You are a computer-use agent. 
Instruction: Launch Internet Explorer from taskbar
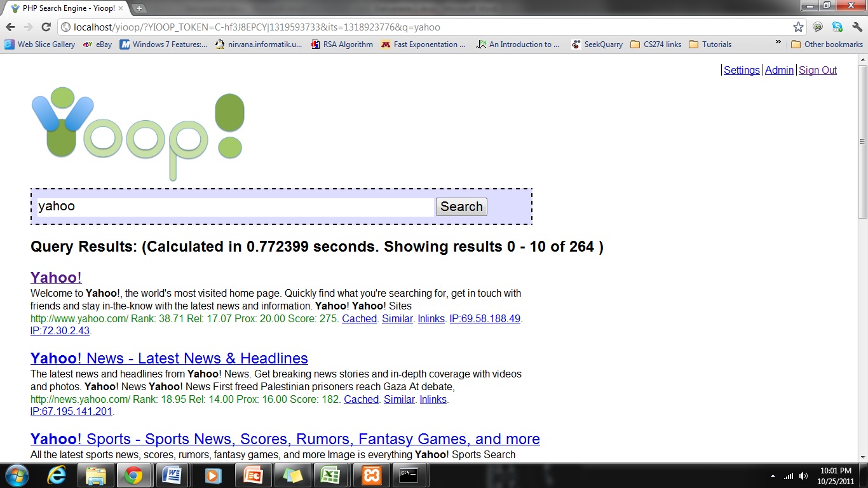(x=57, y=475)
